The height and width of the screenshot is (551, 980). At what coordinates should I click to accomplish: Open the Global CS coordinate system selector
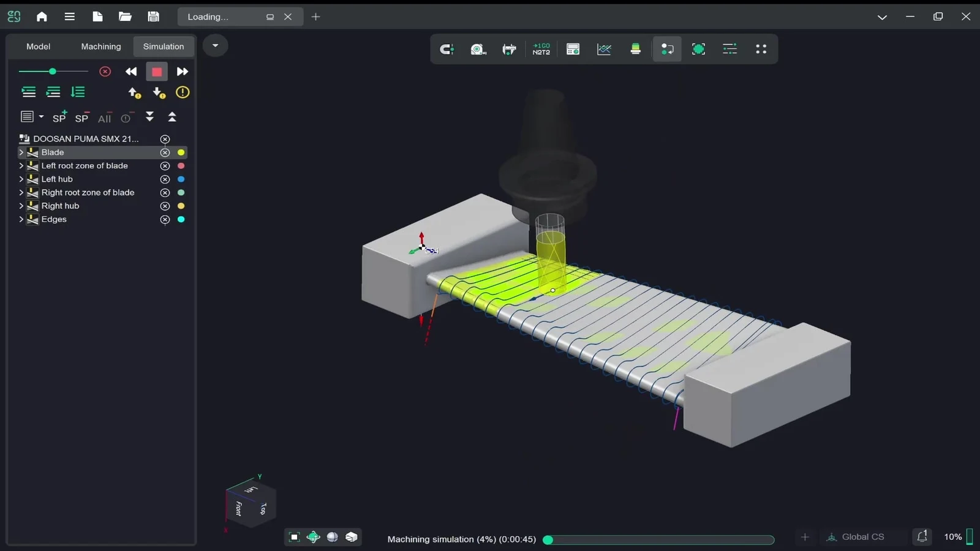pyautogui.click(x=856, y=537)
